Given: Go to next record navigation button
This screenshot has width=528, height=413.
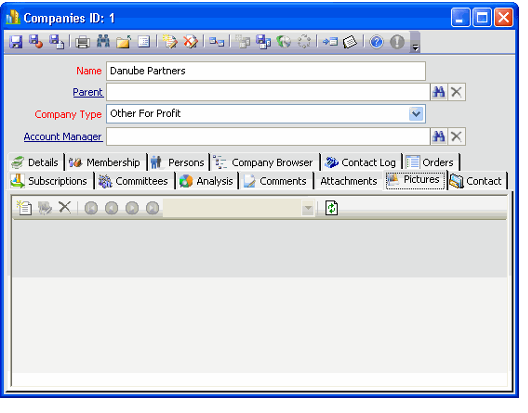Looking at the screenshot, I should tap(132, 208).
